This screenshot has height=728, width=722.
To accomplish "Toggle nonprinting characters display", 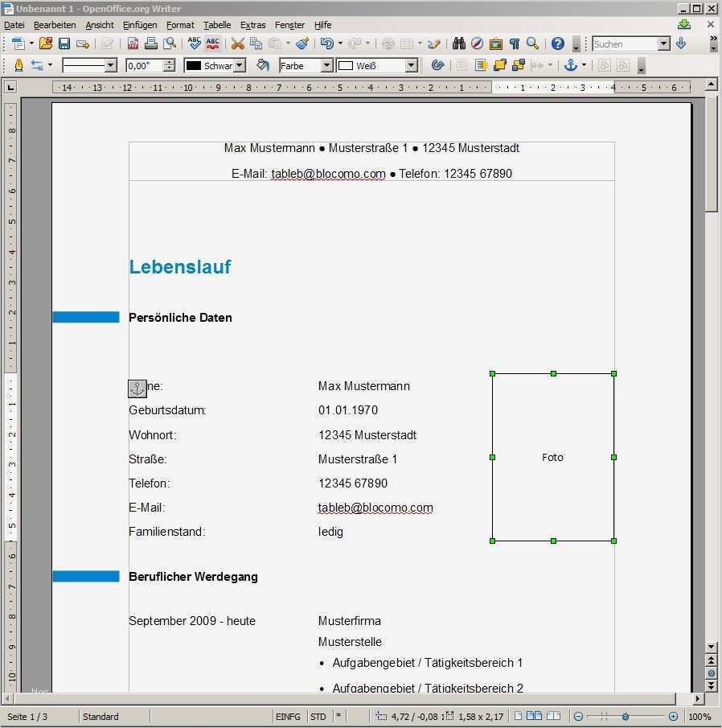I will (515, 43).
